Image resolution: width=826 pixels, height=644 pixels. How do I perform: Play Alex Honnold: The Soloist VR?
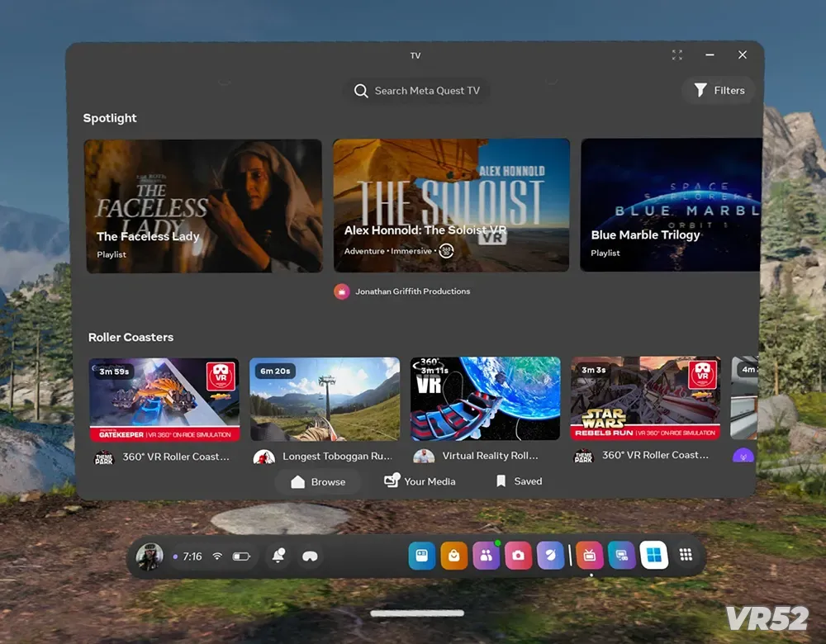tap(452, 206)
